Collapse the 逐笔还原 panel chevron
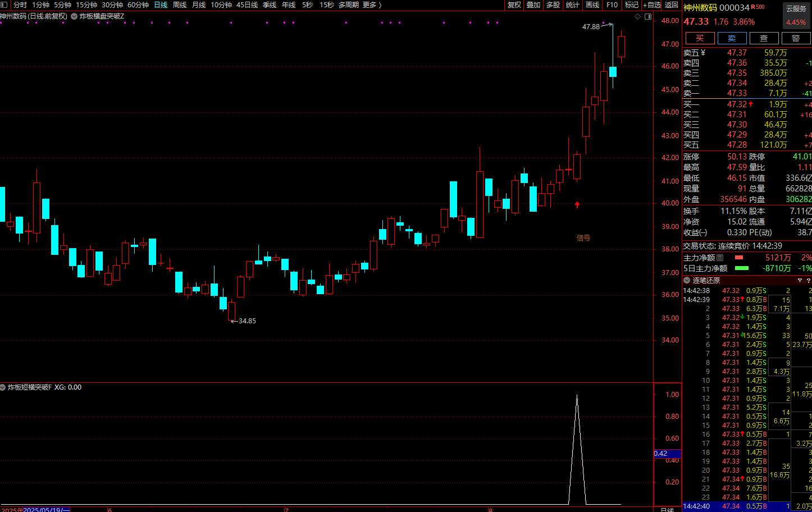 click(687, 280)
